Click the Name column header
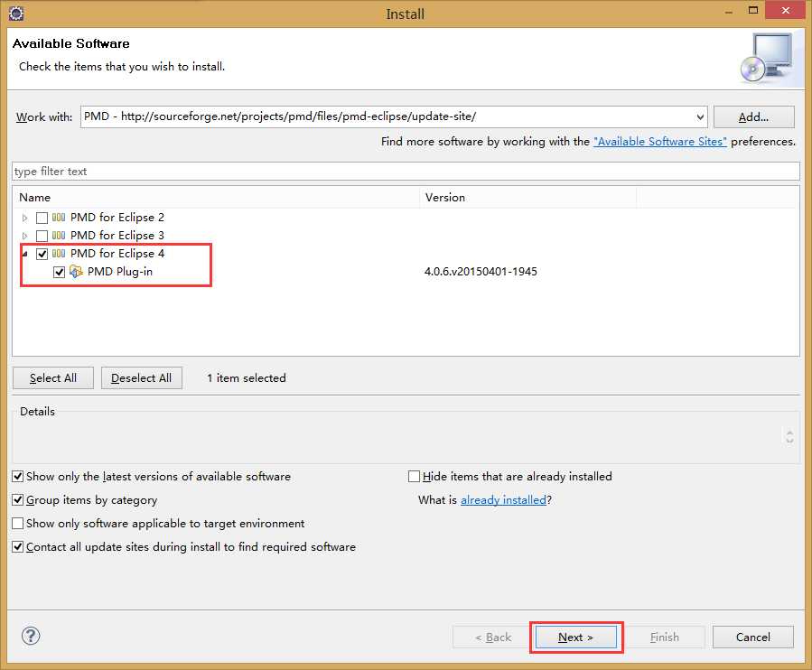Viewport: 812px width, 670px height. (216, 197)
